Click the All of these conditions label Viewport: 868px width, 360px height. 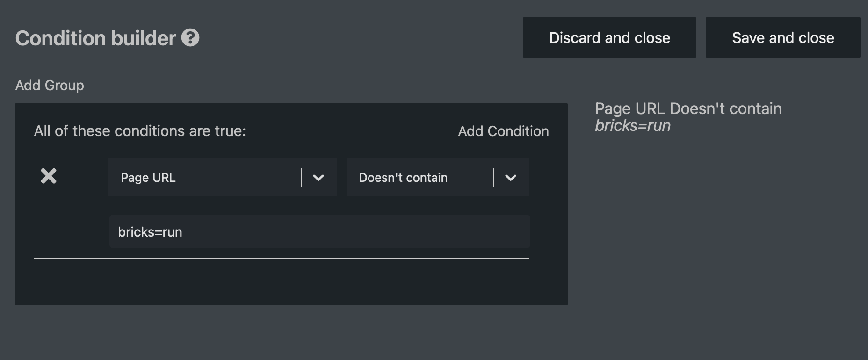[x=140, y=131]
